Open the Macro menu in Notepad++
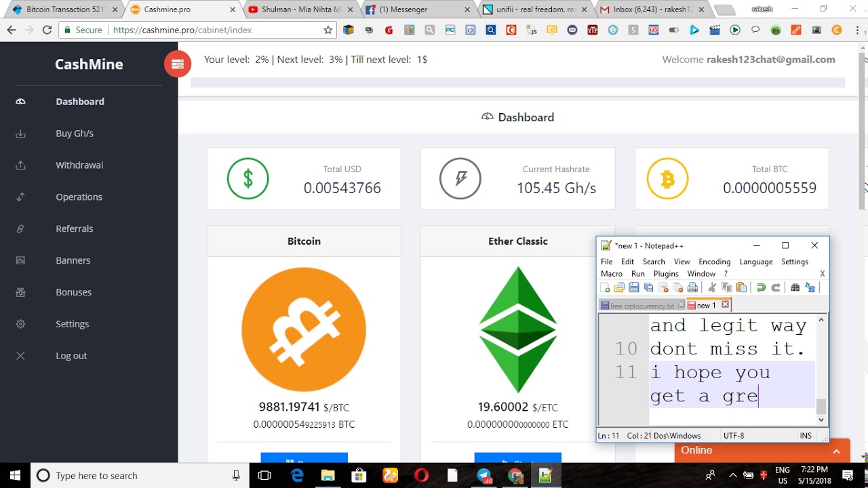Image resolution: width=868 pixels, height=488 pixels. coord(612,274)
